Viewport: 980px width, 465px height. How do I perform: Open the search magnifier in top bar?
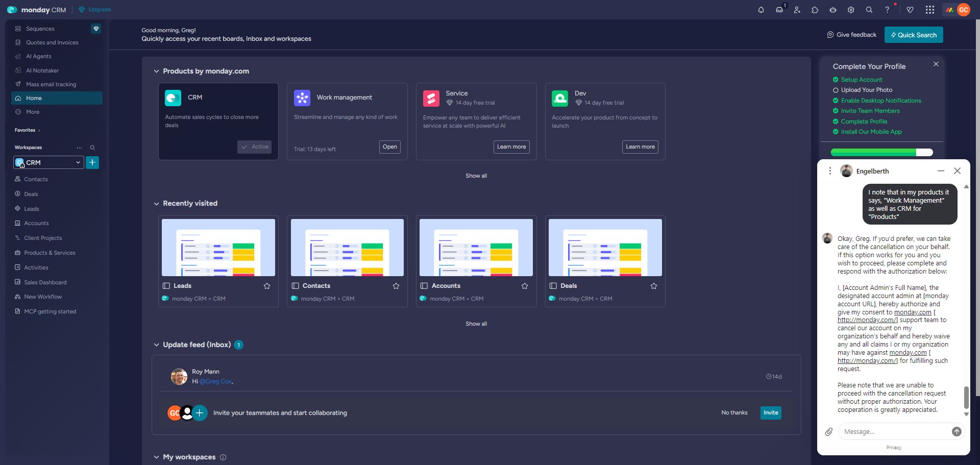coord(869,10)
